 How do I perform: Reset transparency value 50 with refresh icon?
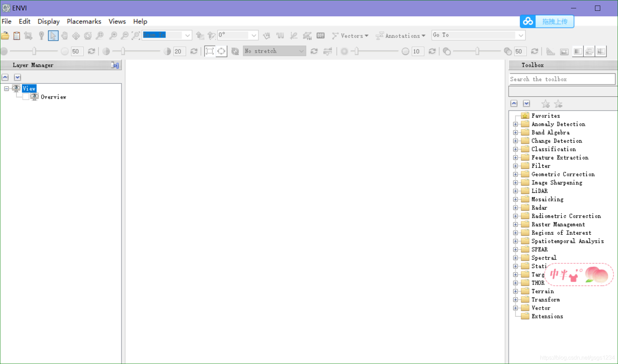tap(534, 52)
